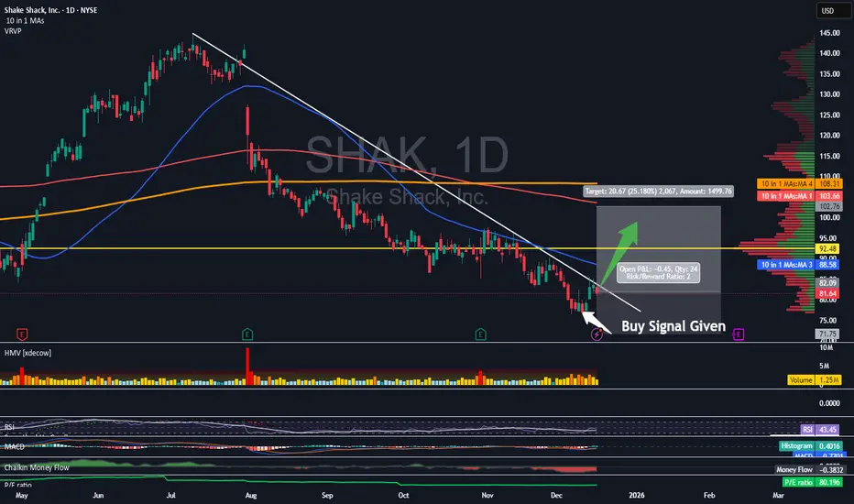
Task: Click the 145.00 price scale value
Action: coord(829,33)
